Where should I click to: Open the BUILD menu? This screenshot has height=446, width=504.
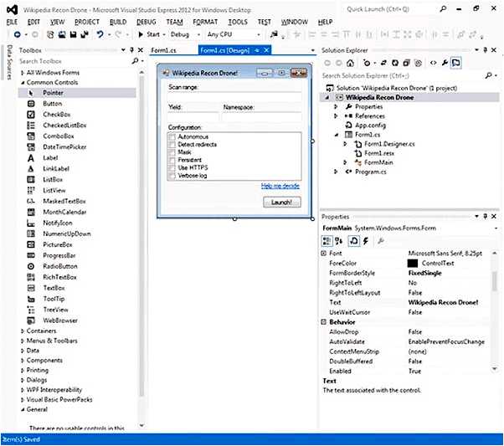pyautogui.click(x=118, y=22)
